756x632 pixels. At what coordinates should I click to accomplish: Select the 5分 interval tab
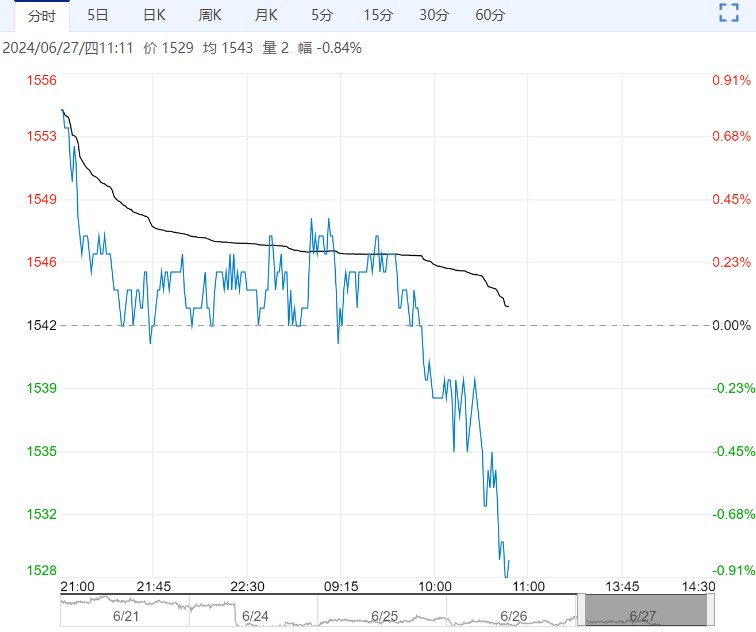pyautogui.click(x=322, y=15)
